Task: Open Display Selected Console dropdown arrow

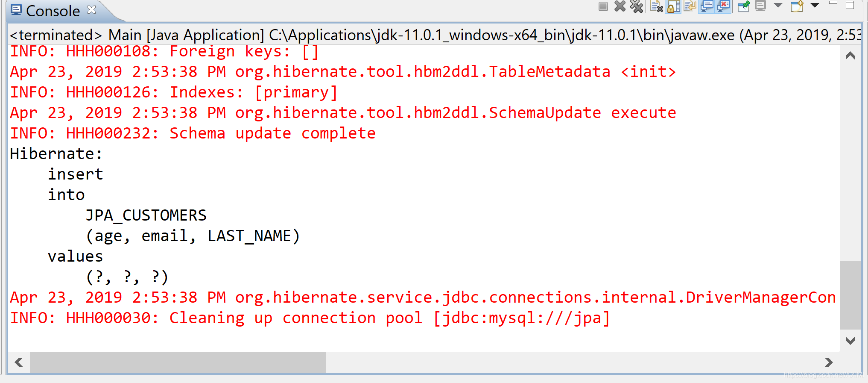Action: click(778, 6)
